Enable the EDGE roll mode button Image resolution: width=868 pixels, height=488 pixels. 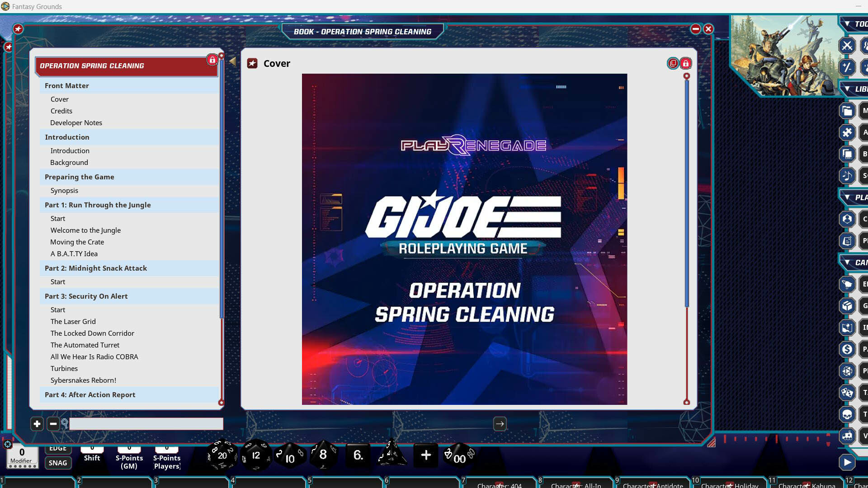coord(58,448)
